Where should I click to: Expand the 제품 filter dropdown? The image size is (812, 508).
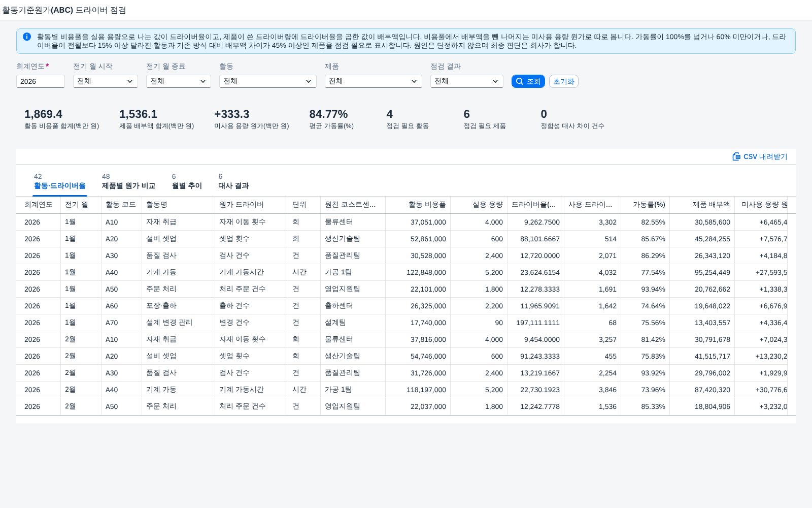(x=374, y=81)
